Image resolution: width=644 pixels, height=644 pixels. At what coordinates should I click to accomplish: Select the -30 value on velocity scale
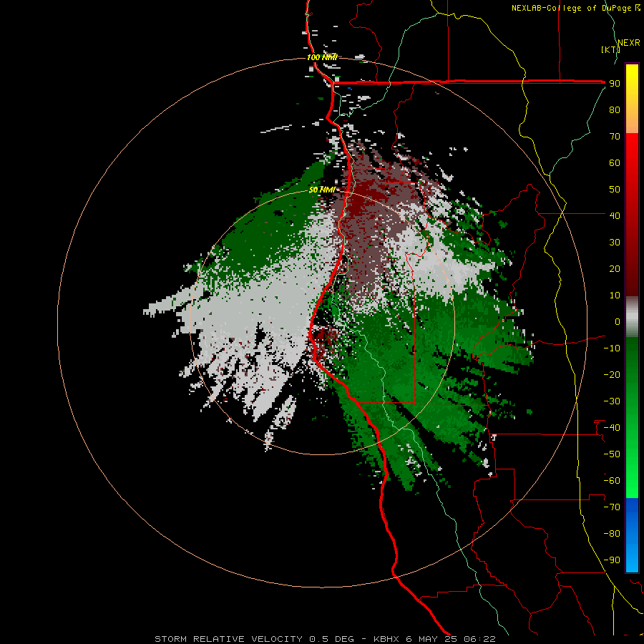[612, 401]
